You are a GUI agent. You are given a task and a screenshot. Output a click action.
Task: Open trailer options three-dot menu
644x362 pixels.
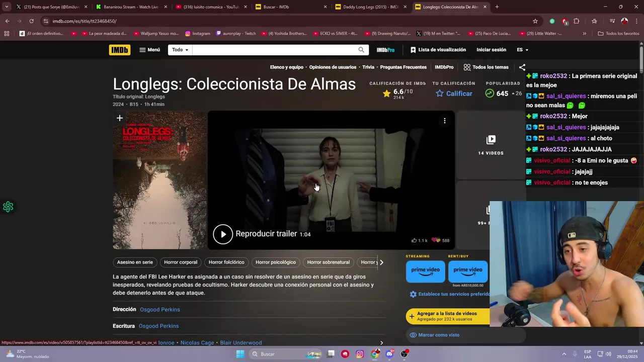(x=445, y=121)
